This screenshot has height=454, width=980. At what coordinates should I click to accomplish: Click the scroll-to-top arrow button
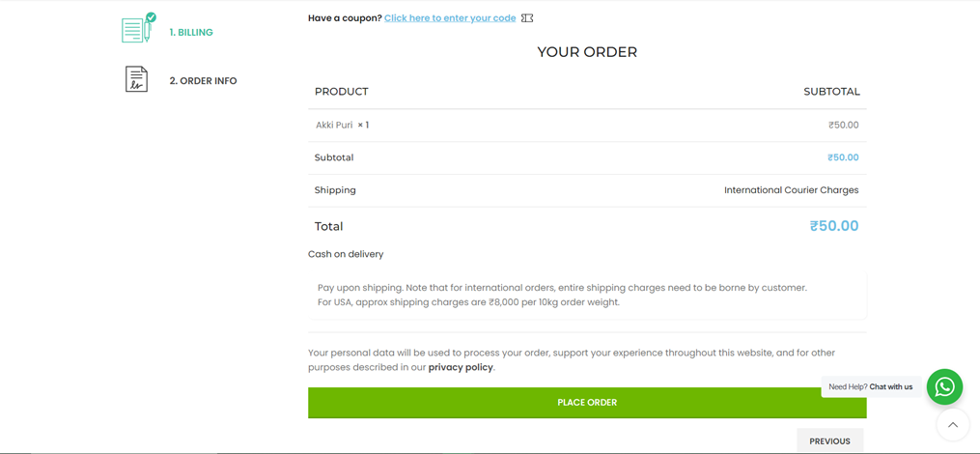(953, 425)
